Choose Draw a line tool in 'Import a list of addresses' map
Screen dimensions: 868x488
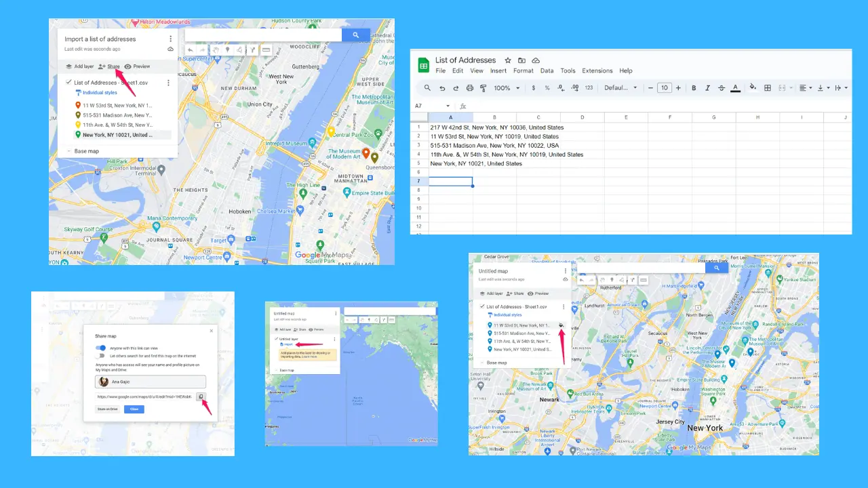tap(240, 50)
